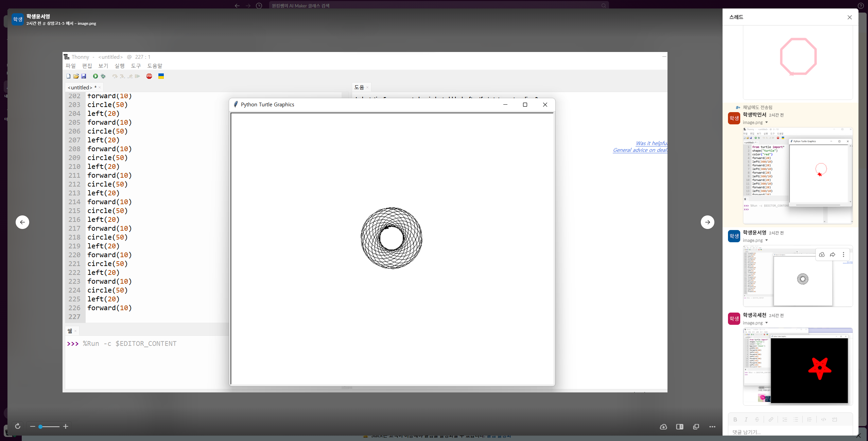The image size is (868, 441).
Task: Open vertical dots menu on hovered thumbnail
Action: coord(843,254)
